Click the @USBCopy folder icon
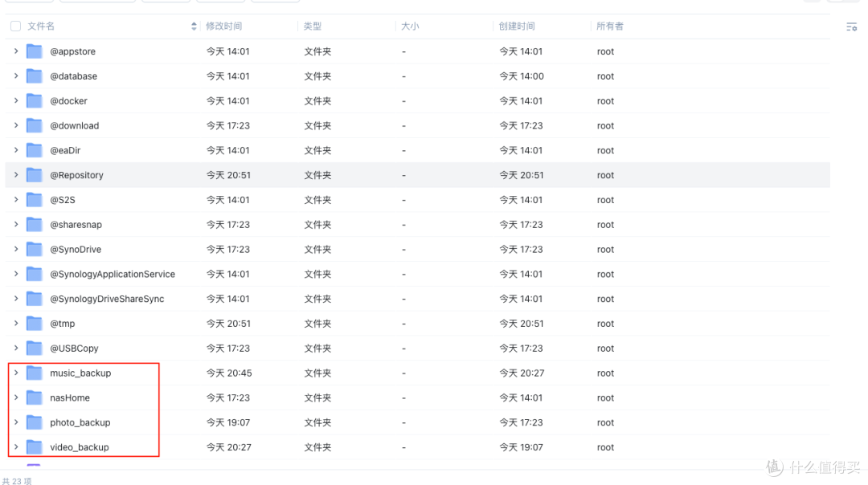Image resolution: width=868 pixels, height=485 pixels. (x=34, y=348)
